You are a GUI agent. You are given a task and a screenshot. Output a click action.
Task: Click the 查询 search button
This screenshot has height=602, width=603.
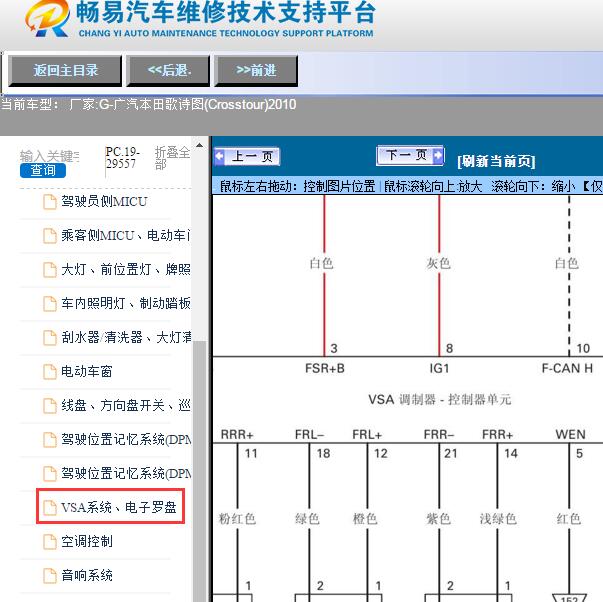[x=43, y=170]
